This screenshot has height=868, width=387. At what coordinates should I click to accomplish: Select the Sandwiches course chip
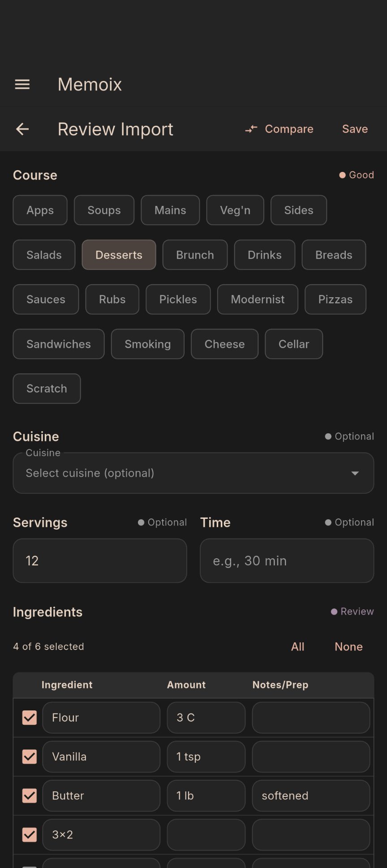click(59, 344)
